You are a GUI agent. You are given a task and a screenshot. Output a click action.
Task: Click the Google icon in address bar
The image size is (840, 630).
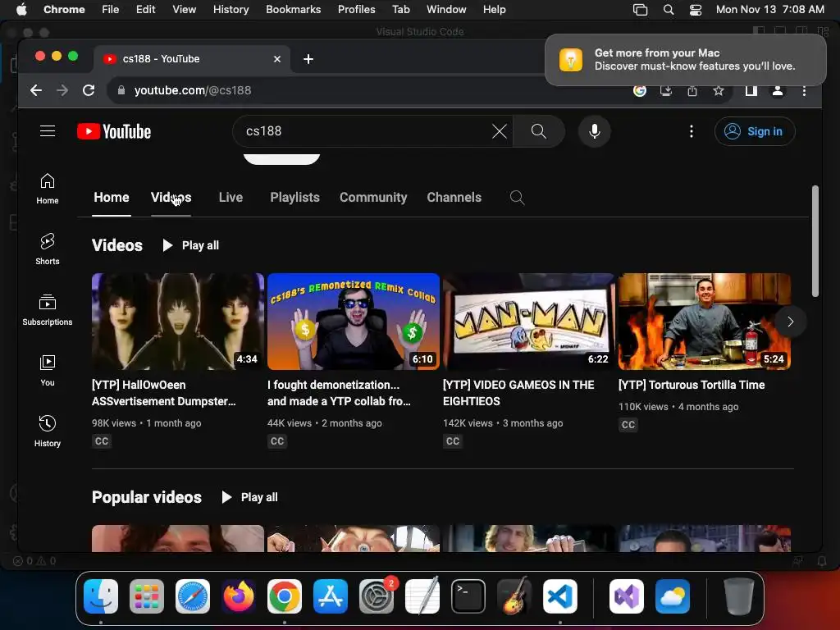(640, 90)
